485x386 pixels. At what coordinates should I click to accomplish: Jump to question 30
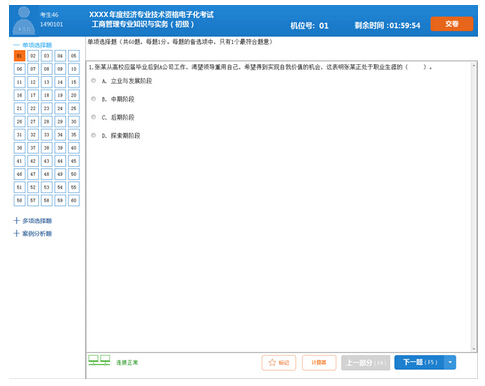(x=74, y=122)
